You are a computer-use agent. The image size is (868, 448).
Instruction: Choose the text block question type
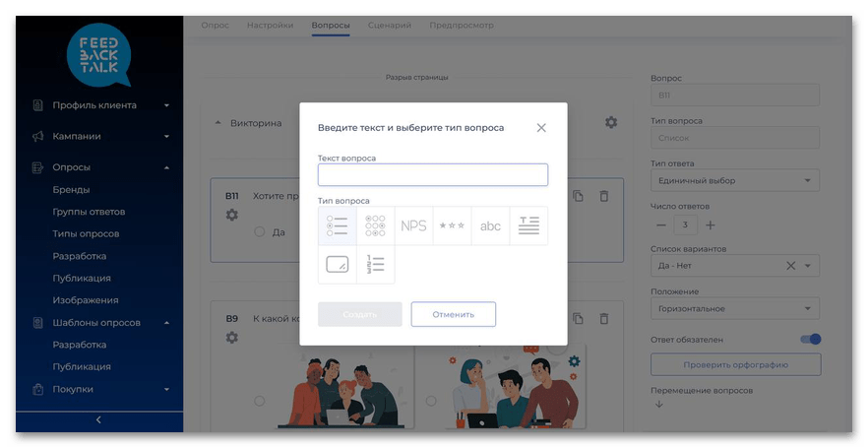pyautogui.click(x=528, y=225)
